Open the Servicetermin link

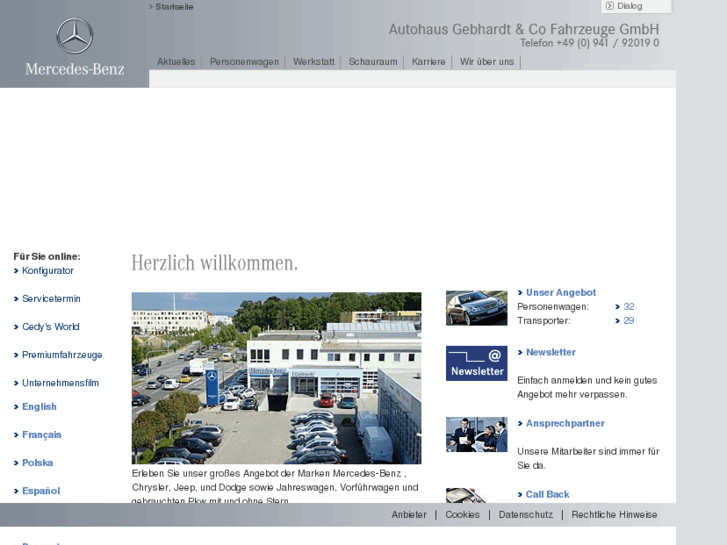click(51, 299)
